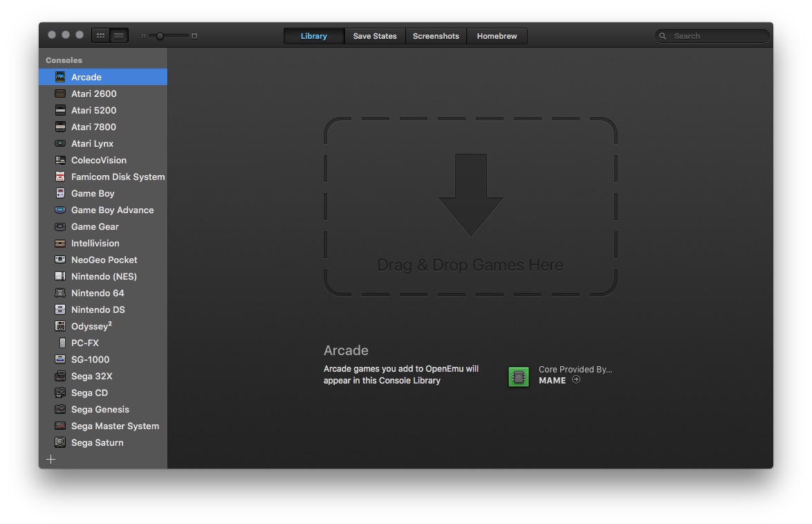Viewport: 812px width, 524px height.
Task: Select ColecoVision from the Consoles list
Action: pyautogui.click(x=98, y=161)
